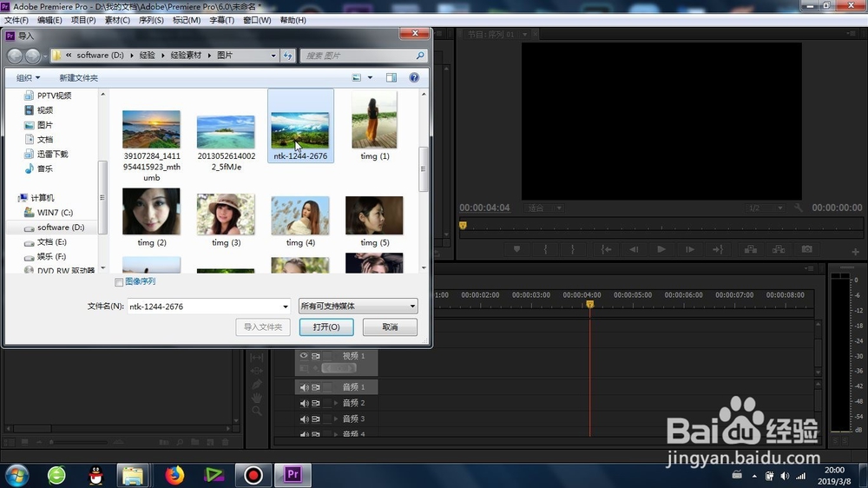
Task: Click the 取消 button
Action: coord(390,326)
